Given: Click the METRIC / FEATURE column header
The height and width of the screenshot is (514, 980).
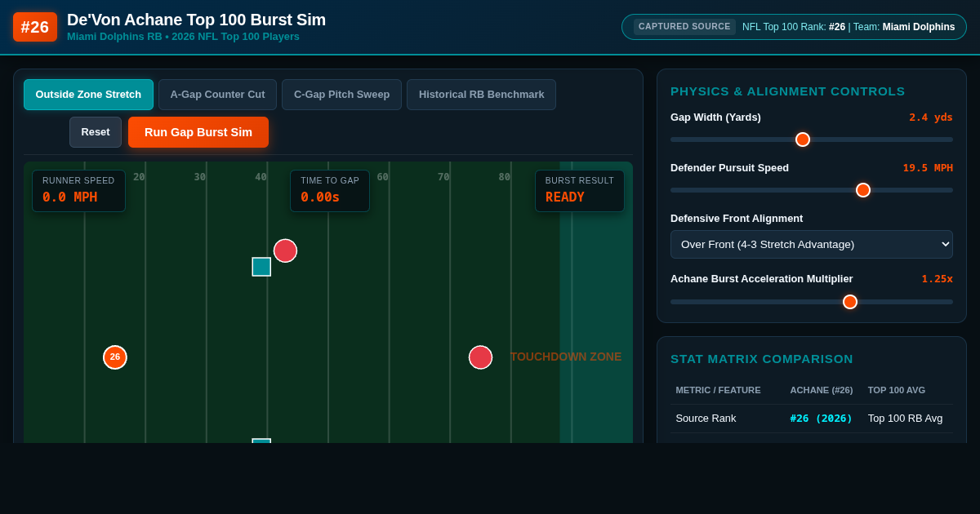Looking at the screenshot, I should coord(718,390).
